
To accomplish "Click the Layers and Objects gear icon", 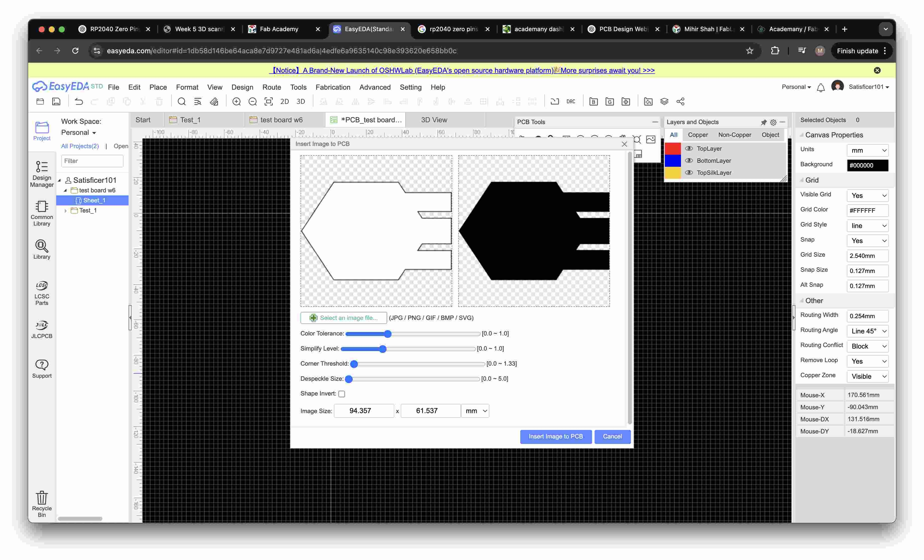I will [773, 122].
